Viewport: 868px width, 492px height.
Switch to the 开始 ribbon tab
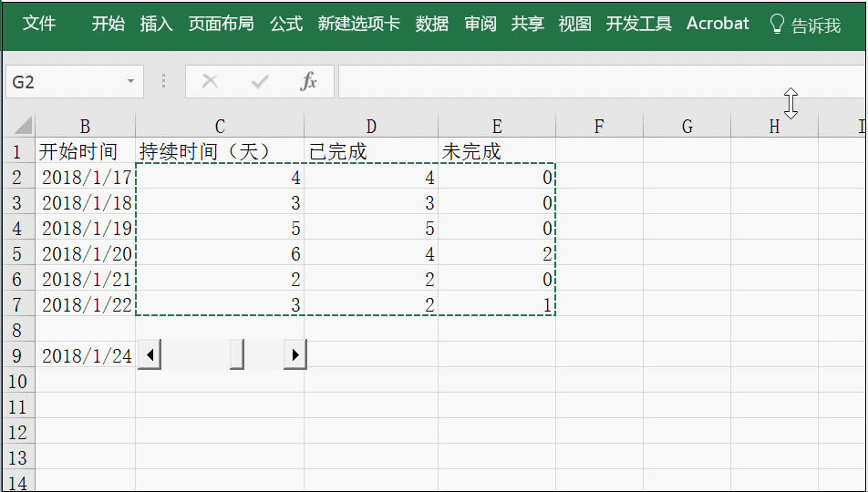[108, 24]
